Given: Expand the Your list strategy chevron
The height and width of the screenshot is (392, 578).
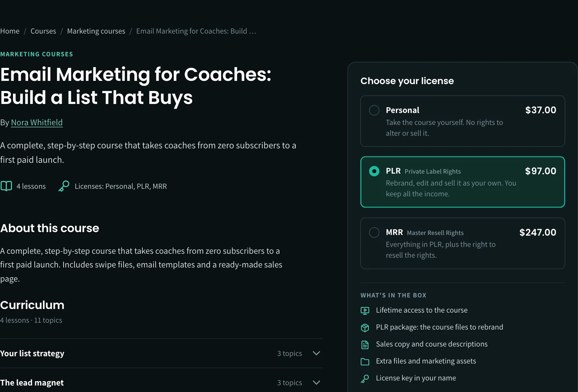Looking at the screenshot, I should click(x=316, y=353).
